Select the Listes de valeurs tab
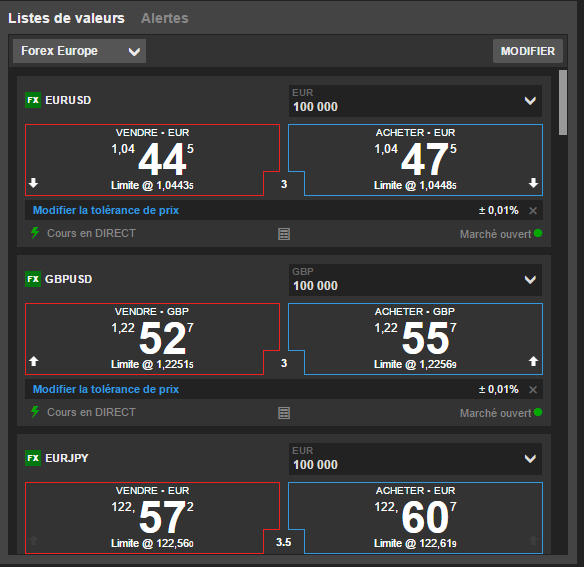Screen dimensions: 584x567 [66, 18]
